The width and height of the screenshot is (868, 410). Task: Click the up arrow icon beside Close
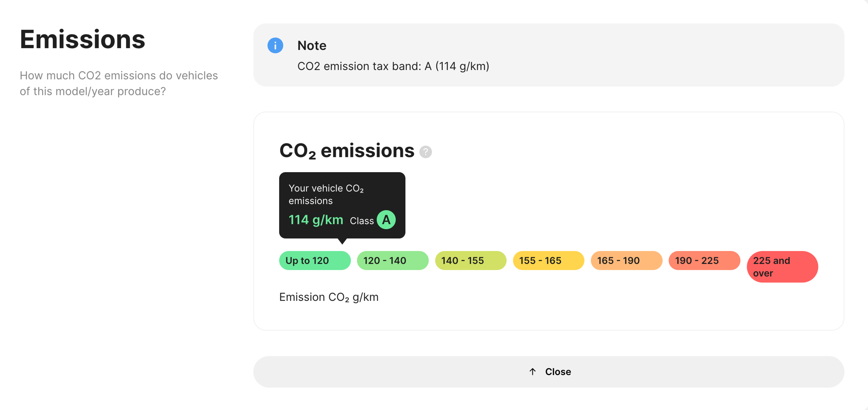point(532,372)
